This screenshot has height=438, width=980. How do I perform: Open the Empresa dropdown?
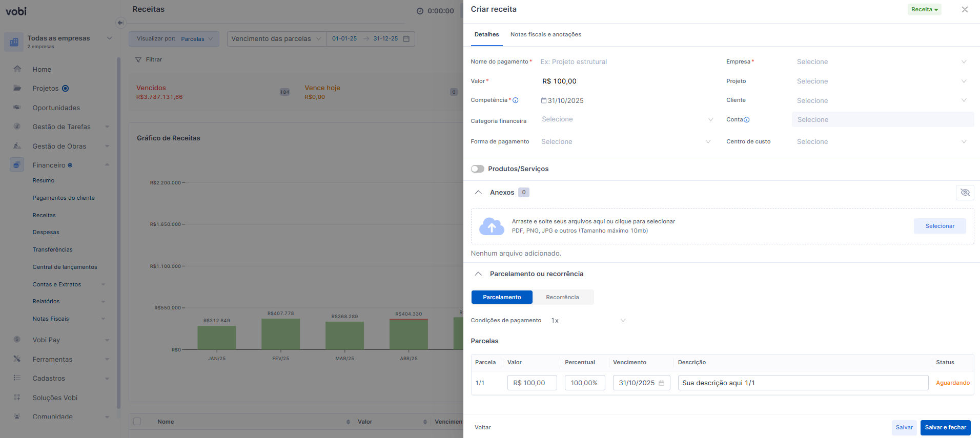pos(881,62)
